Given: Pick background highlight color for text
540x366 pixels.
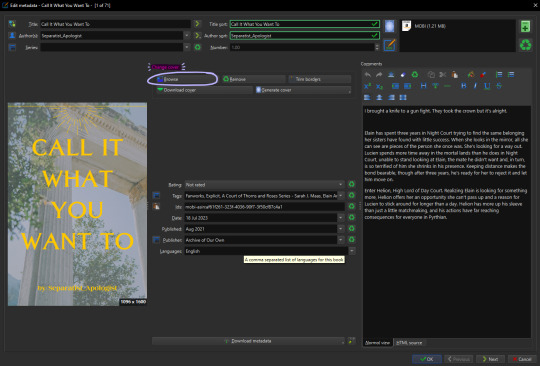Looking at the screenshot, I should pyautogui.click(x=471, y=74).
